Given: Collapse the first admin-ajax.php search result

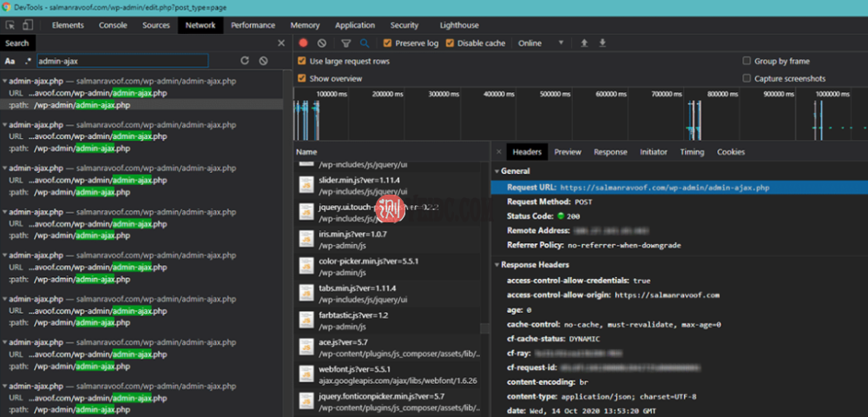Looking at the screenshot, I should [x=5, y=81].
